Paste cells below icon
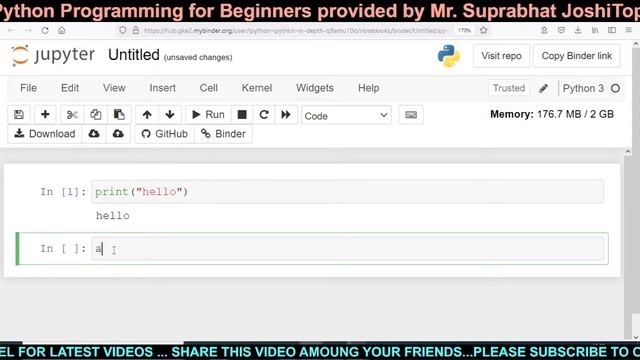Image resolution: width=640 pixels, height=360 pixels. pyautogui.click(x=119, y=115)
